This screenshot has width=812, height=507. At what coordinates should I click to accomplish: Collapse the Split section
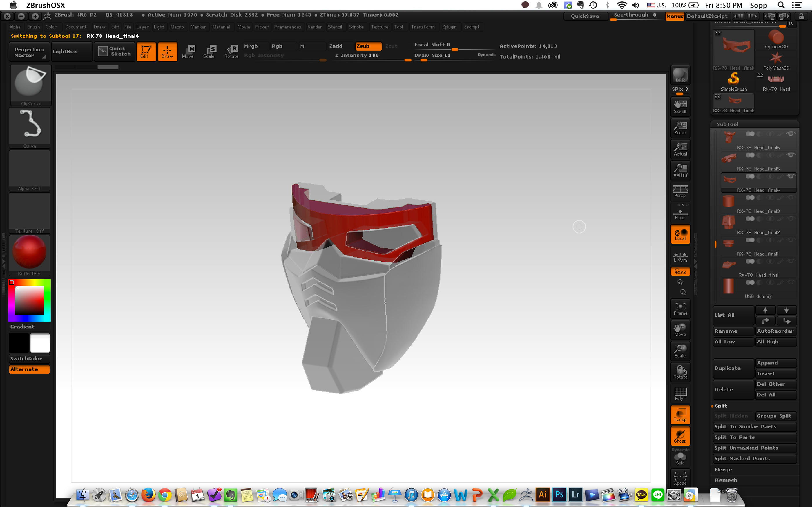[x=720, y=406]
